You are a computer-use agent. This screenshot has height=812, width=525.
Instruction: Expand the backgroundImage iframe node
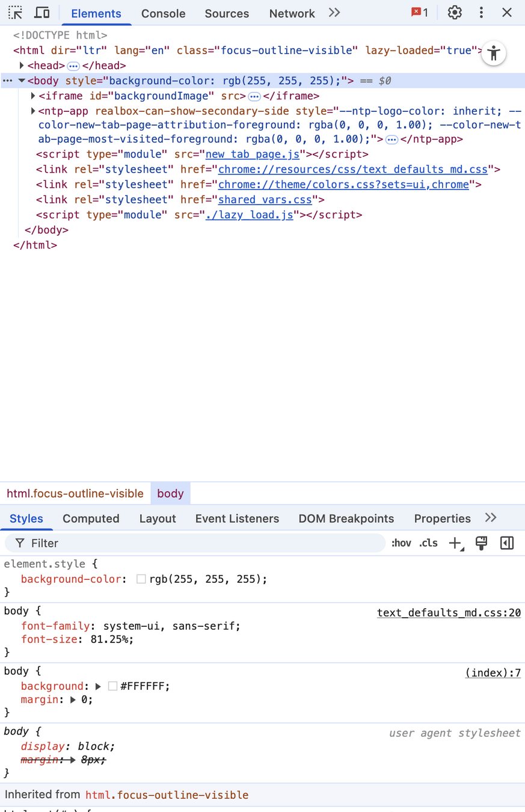33,96
